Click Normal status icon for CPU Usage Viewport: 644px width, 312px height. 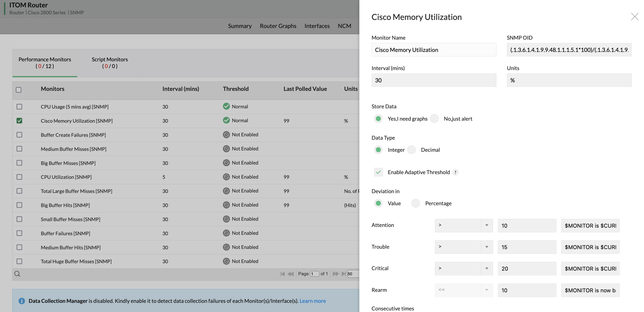pos(226,106)
